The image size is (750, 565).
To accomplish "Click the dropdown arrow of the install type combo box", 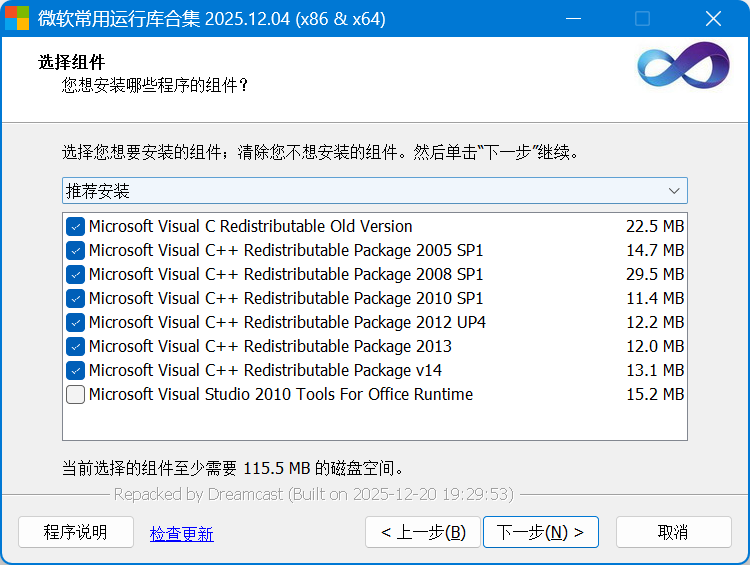I will click(x=674, y=190).
